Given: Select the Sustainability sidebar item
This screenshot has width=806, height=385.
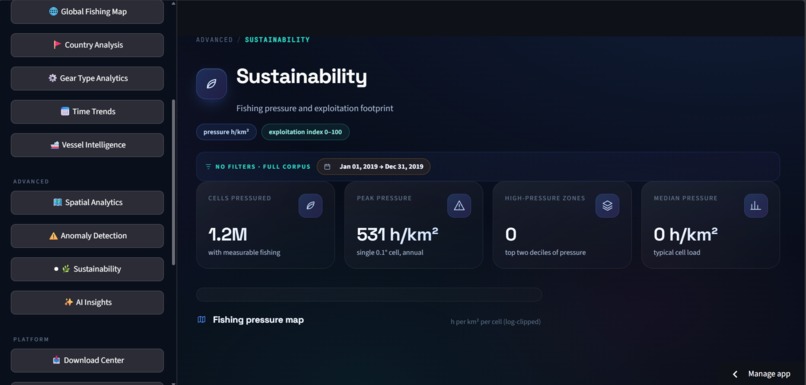Looking at the screenshot, I should tap(87, 269).
